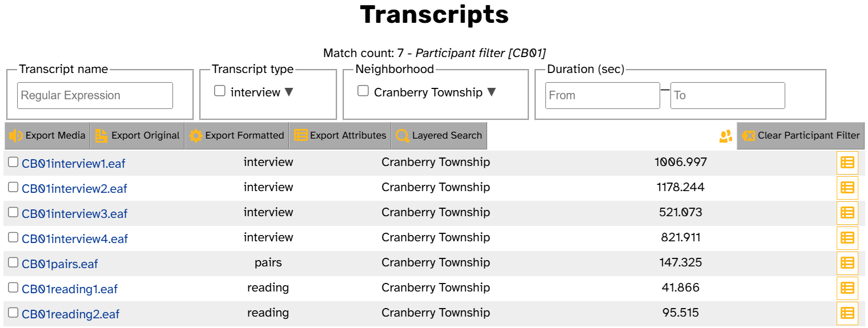Expand the Neighborhood dropdown arrow

491,92
